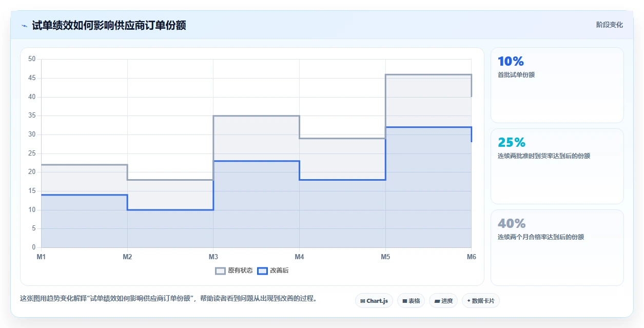This screenshot has height=328, width=644.
Task: Click the blue 改善后 legend swatch
Action: click(x=262, y=271)
